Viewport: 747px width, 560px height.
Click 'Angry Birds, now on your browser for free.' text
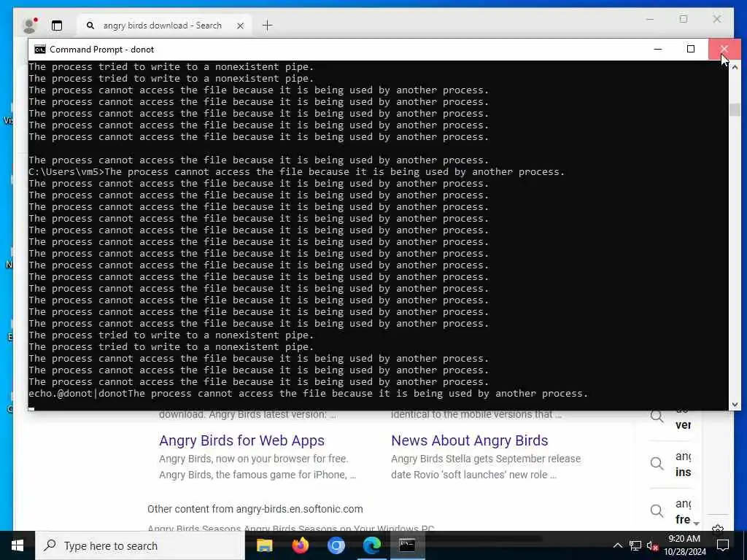tap(253, 459)
